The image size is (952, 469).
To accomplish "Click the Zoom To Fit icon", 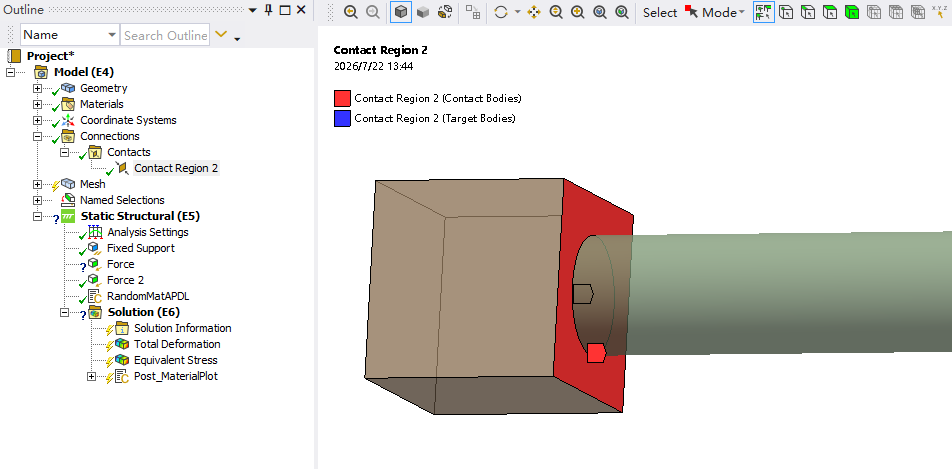I will (x=600, y=12).
